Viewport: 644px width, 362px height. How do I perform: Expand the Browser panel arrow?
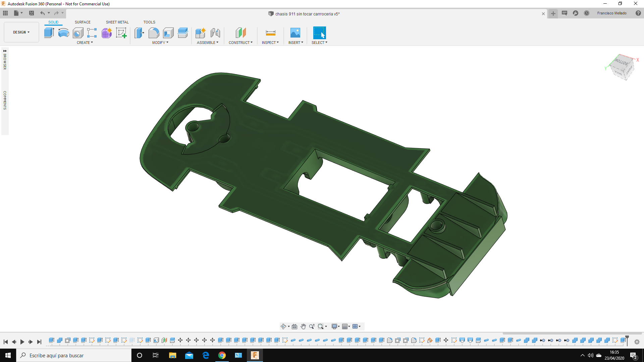(4, 51)
